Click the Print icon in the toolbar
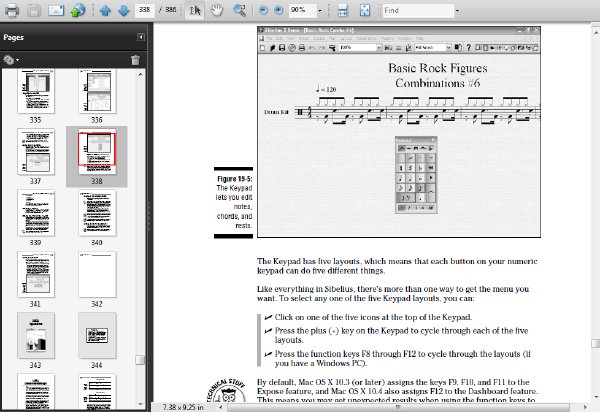Image resolution: width=600 pixels, height=412 pixels. [x=11, y=10]
